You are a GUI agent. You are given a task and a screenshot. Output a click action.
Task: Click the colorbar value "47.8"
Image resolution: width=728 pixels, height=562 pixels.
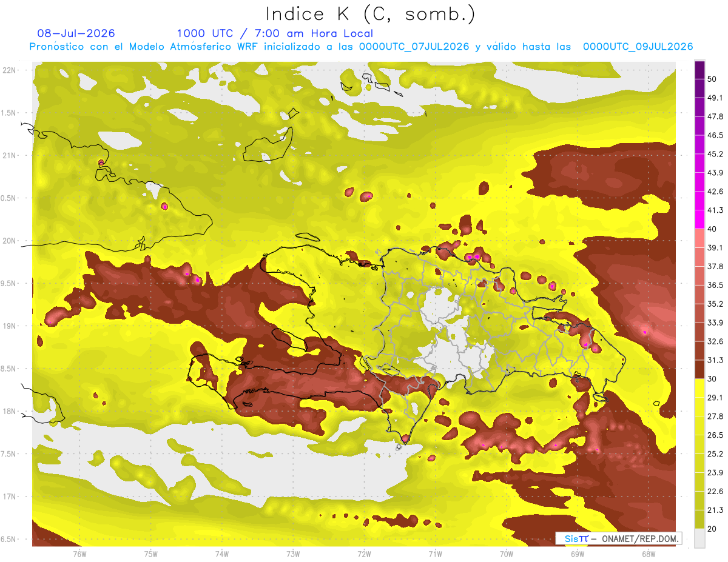tap(715, 116)
